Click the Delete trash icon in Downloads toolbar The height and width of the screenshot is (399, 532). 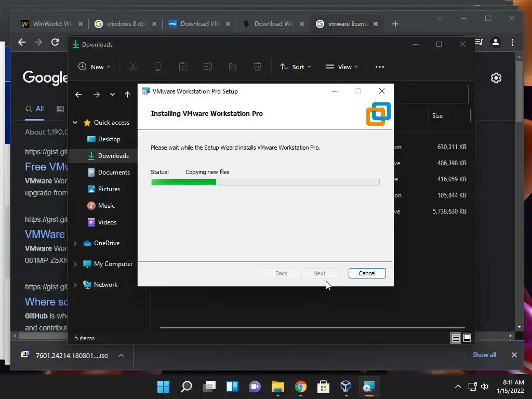click(258, 67)
